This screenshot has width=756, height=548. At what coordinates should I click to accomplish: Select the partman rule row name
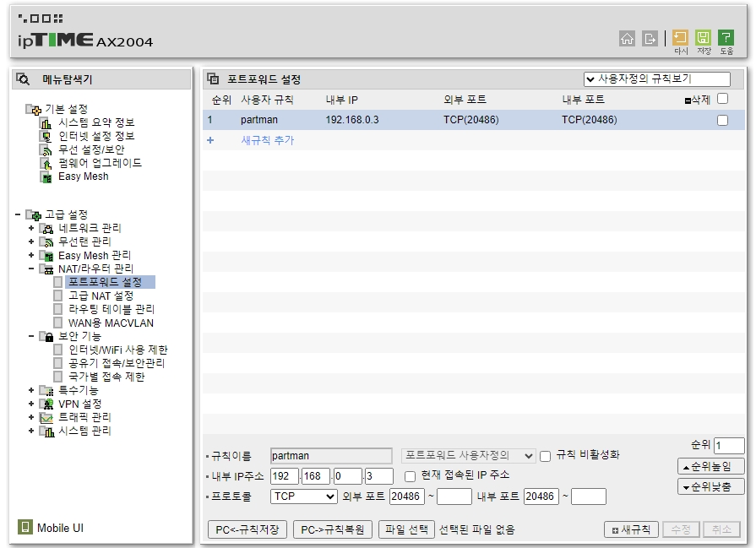tap(259, 120)
